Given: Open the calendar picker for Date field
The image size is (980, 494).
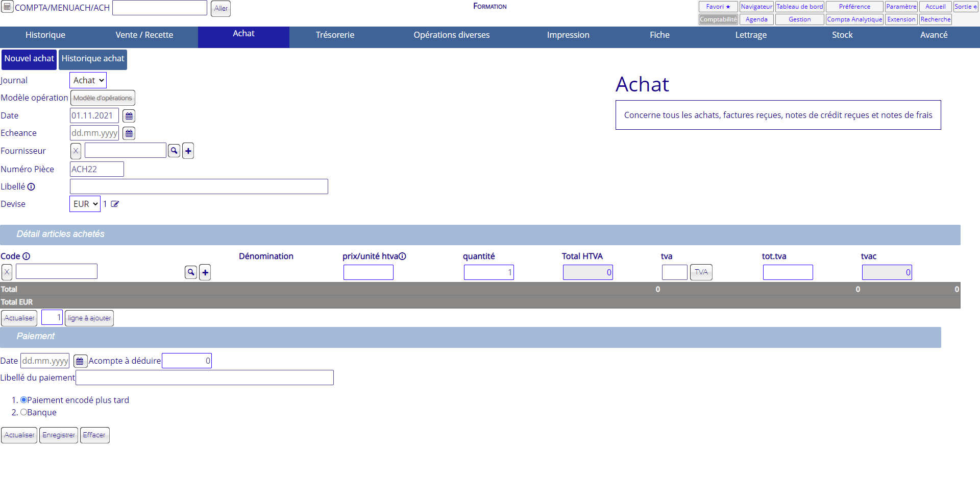Looking at the screenshot, I should (x=129, y=116).
